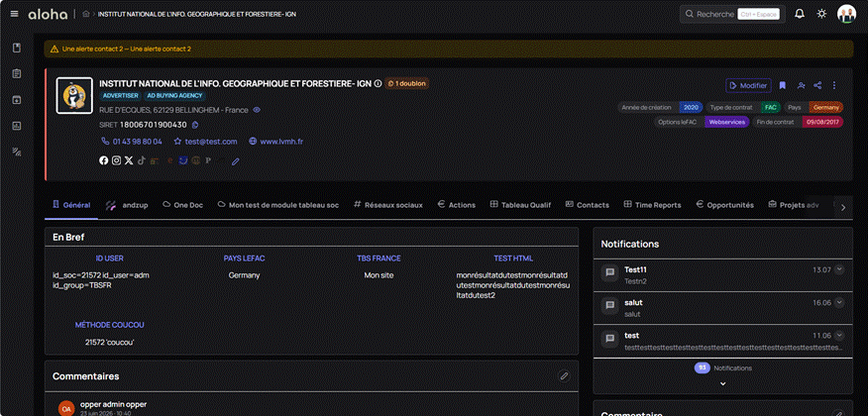Screen dimensions: 868x416
Task: Click the share icon in company header
Action: 817,86
